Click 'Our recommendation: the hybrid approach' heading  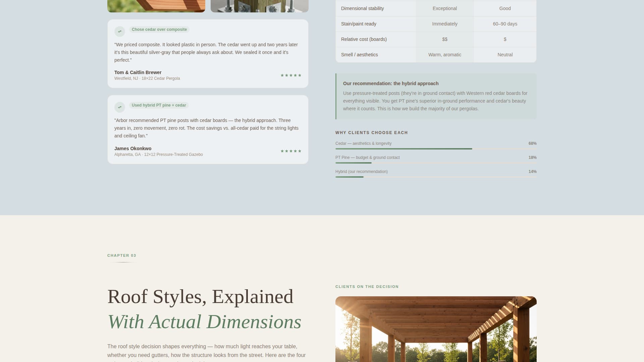[391, 83]
